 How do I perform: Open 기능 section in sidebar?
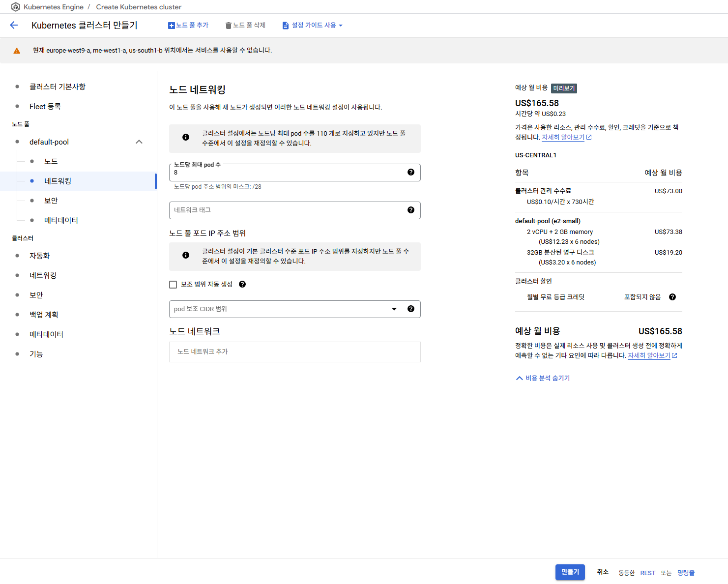36,354
